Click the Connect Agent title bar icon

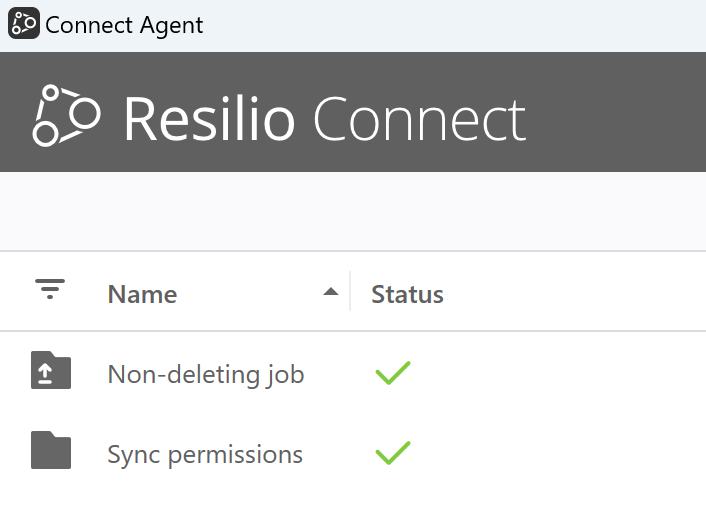23,24
